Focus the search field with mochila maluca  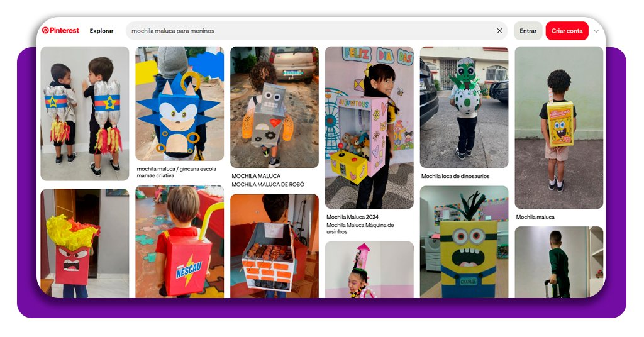(308, 31)
